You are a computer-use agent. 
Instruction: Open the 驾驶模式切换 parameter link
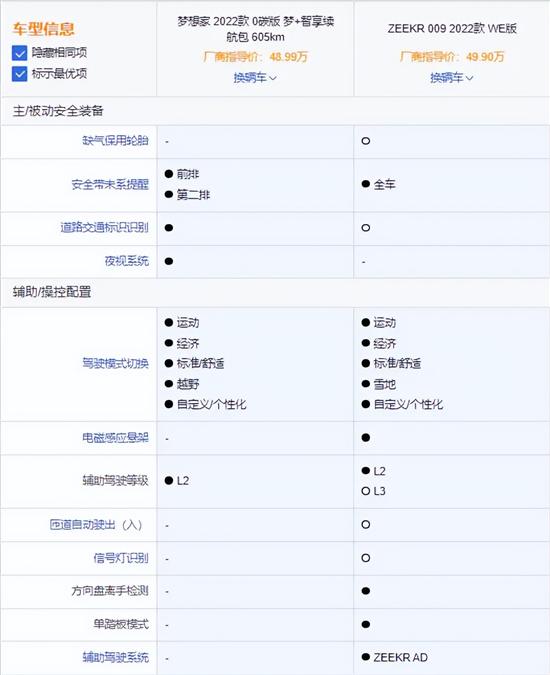click(115, 364)
